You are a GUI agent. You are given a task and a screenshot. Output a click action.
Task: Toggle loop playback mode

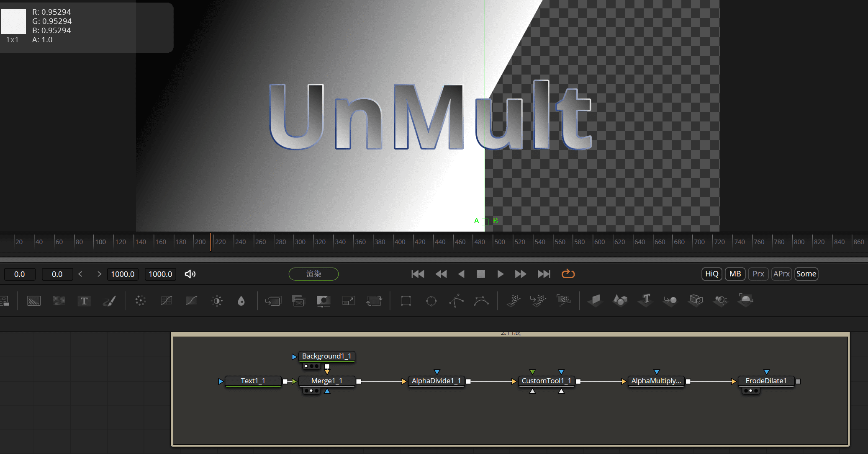pyautogui.click(x=568, y=274)
